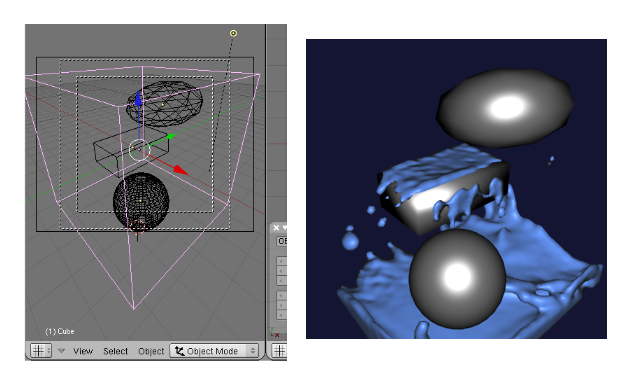Click the rendered fluid simulation image
This screenshot has width=625, height=380.
coord(456,189)
